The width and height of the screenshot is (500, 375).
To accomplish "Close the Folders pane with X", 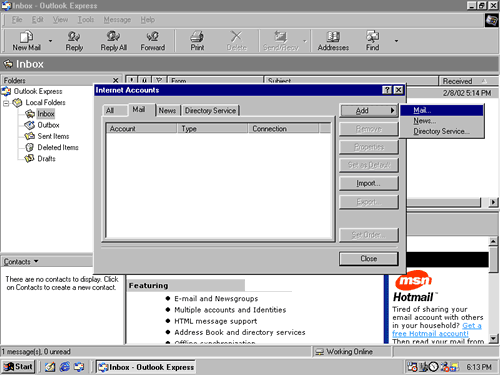I will click(x=115, y=80).
